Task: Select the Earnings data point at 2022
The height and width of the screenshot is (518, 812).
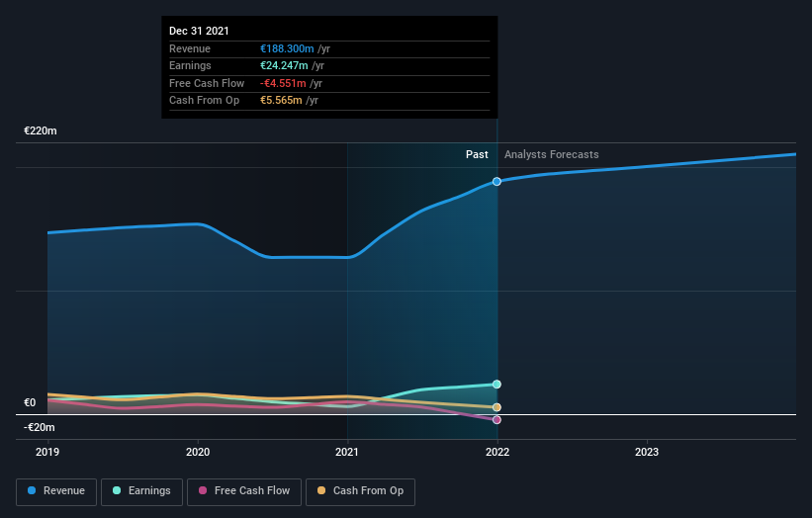Action: point(496,384)
